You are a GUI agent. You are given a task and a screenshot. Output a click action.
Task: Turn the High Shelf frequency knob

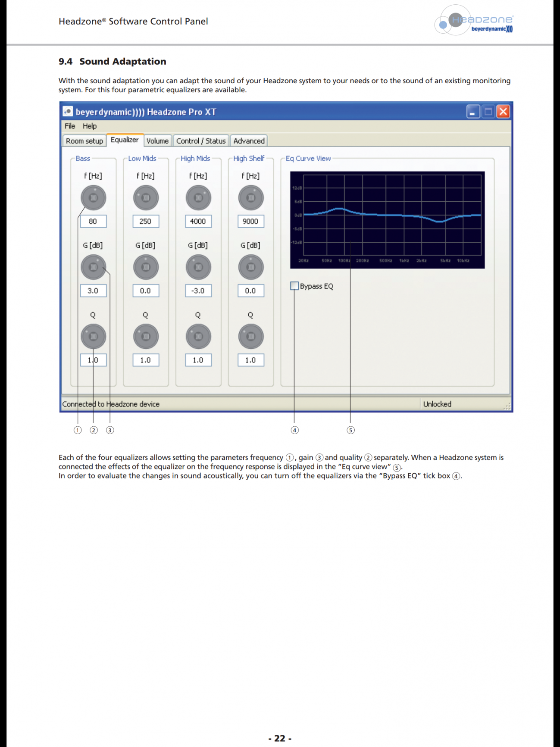251,198
